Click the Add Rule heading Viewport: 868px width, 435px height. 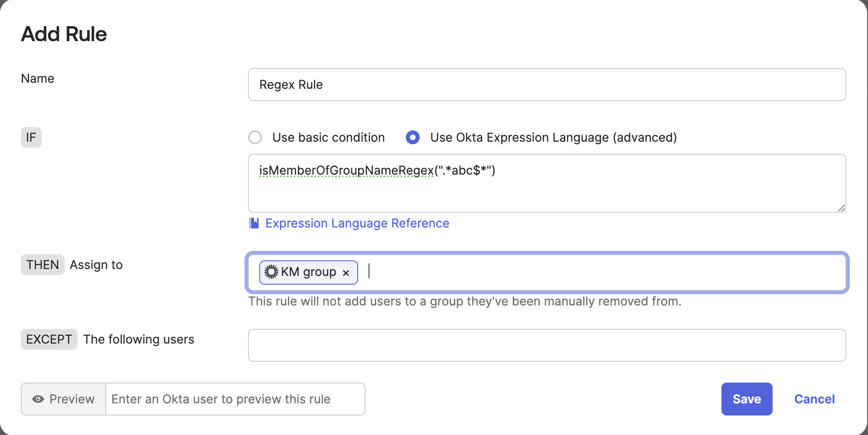(x=64, y=34)
